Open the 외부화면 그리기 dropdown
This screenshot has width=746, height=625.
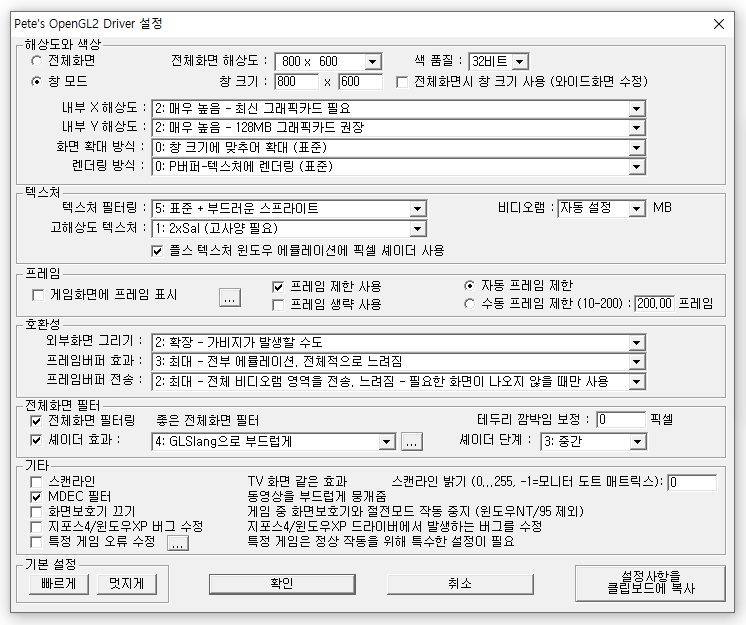pyautogui.click(x=399, y=342)
